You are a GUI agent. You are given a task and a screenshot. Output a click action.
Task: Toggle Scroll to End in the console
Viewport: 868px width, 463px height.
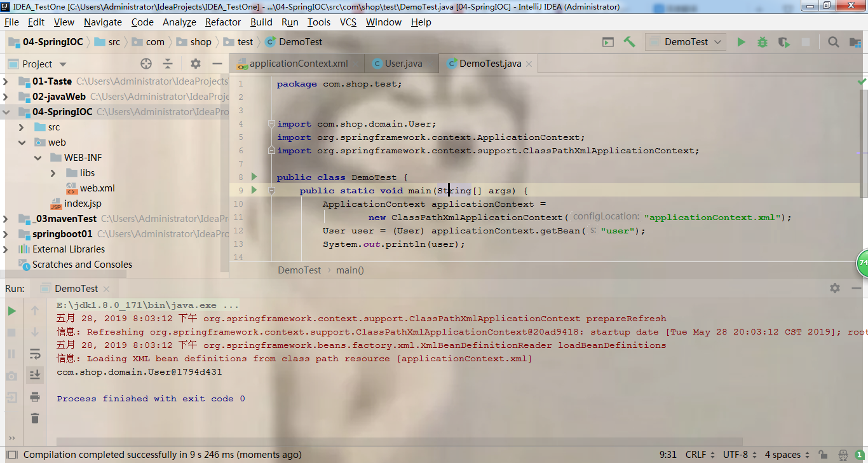[35, 375]
